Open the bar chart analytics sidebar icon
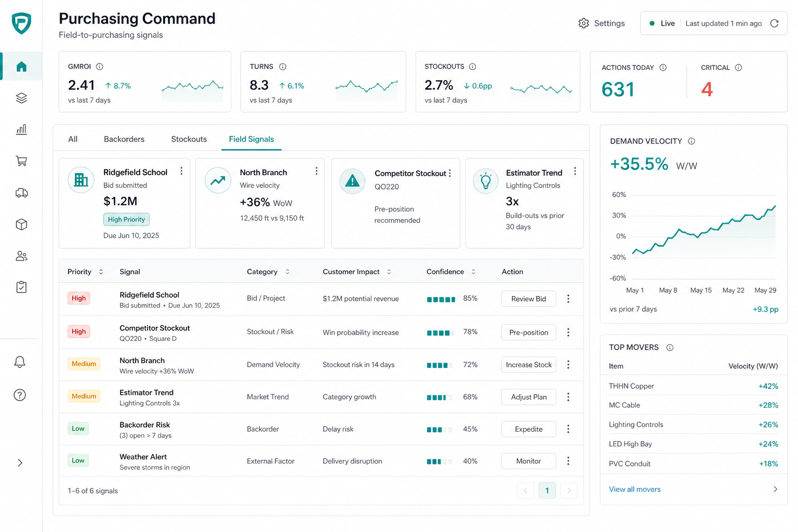The height and width of the screenshot is (532, 798). click(21, 129)
